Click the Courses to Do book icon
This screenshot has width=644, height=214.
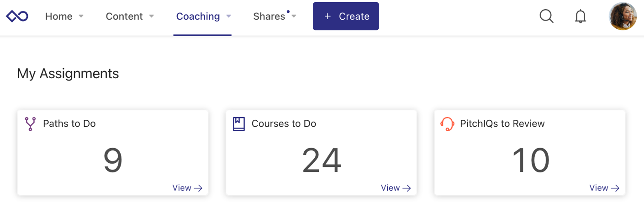click(x=238, y=124)
